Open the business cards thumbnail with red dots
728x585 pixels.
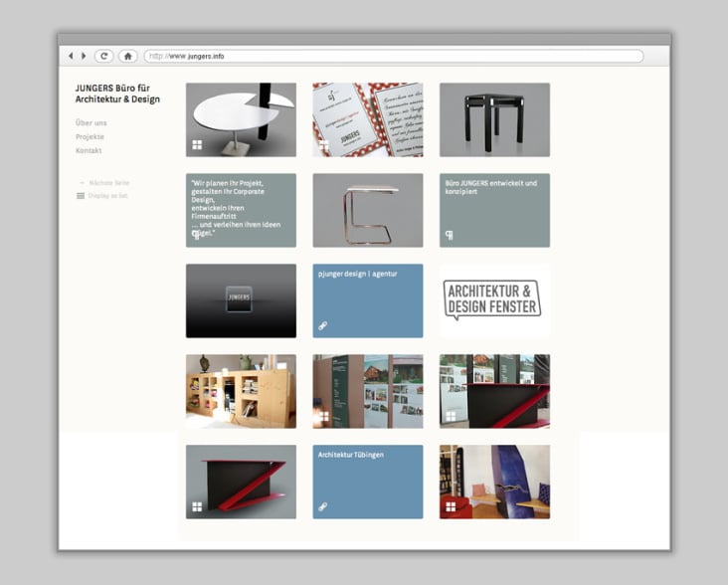click(x=368, y=119)
